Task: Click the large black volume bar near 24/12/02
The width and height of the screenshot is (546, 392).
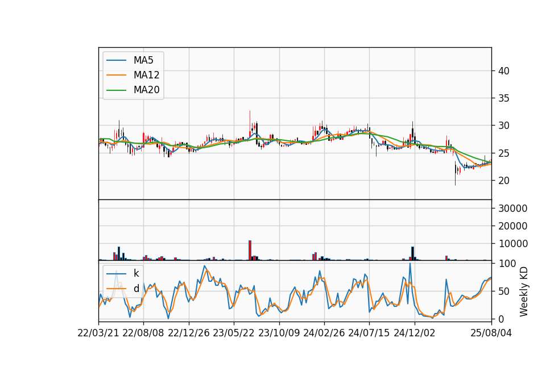Action: 413,253
